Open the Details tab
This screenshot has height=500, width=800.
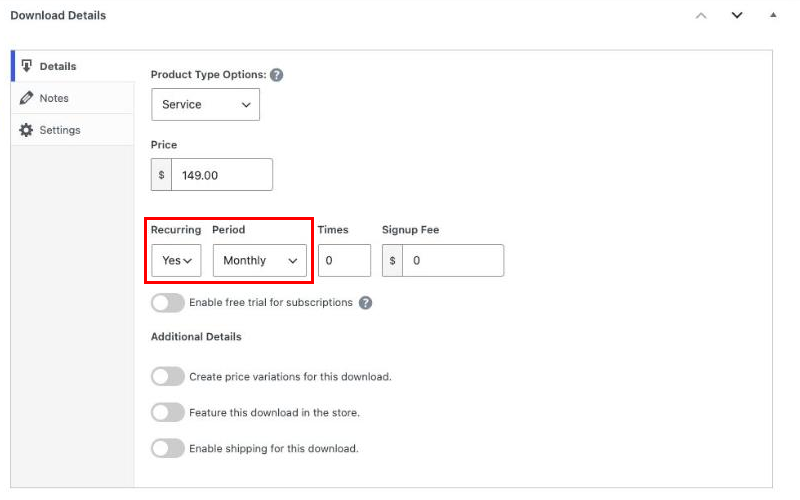tap(73, 66)
